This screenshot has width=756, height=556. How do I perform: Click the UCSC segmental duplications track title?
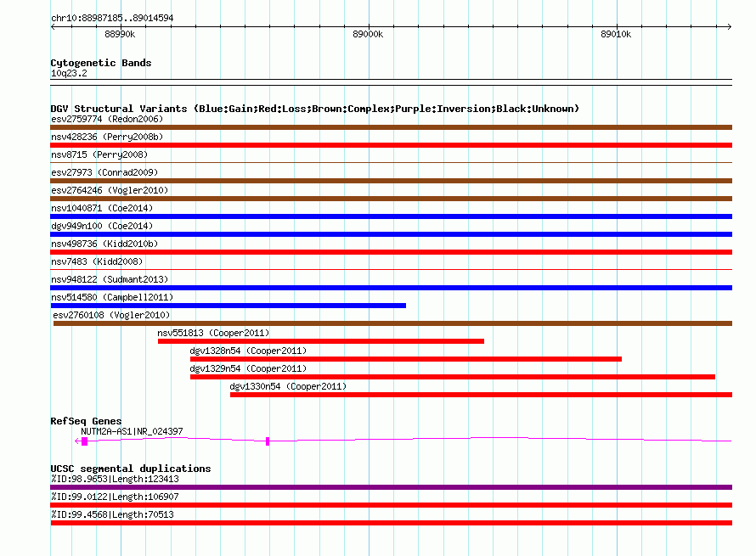(x=131, y=469)
